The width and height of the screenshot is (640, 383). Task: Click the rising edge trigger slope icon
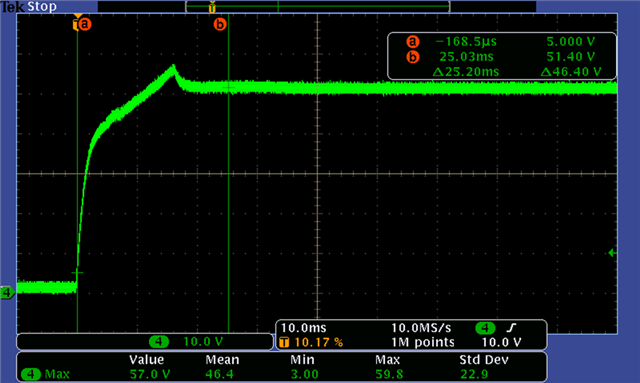pyautogui.click(x=511, y=327)
